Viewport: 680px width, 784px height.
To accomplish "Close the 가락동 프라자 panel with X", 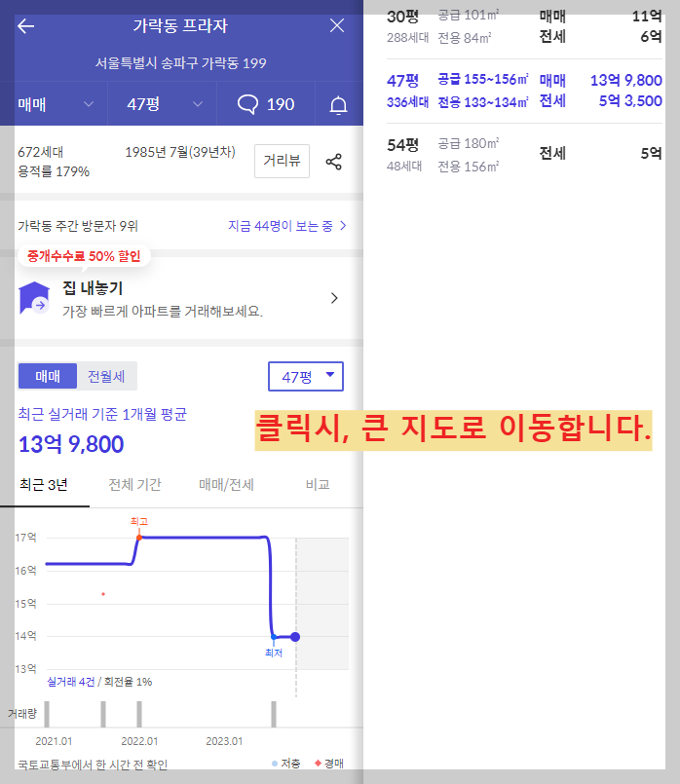I will point(337,25).
